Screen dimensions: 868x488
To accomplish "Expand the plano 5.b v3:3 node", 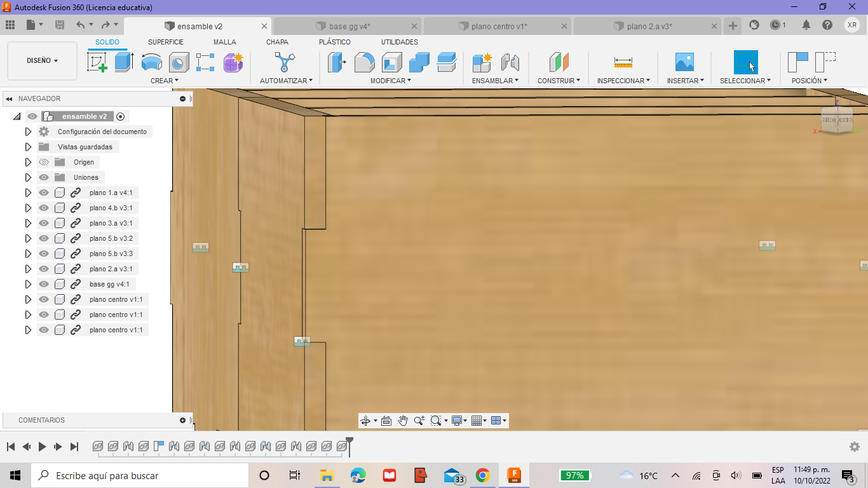I will [28, 254].
